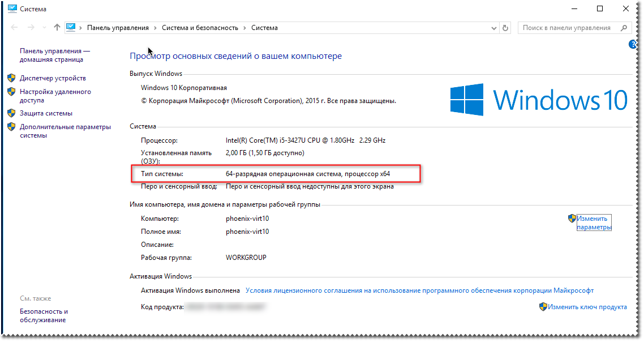Image resolution: width=644 pixels, height=342 pixels.
Task: Click the shield icon beside Защита системы
Action: (11, 113)
